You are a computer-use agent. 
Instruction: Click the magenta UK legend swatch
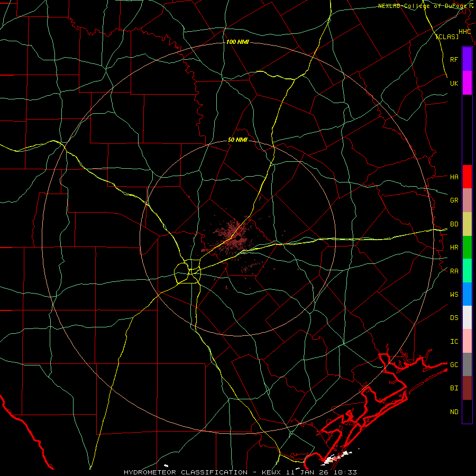coord(467,83)
